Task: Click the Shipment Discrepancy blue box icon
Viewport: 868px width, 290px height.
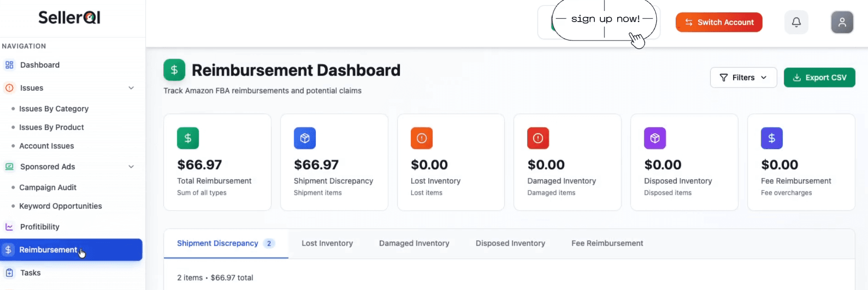Action: tap(305, 138)
